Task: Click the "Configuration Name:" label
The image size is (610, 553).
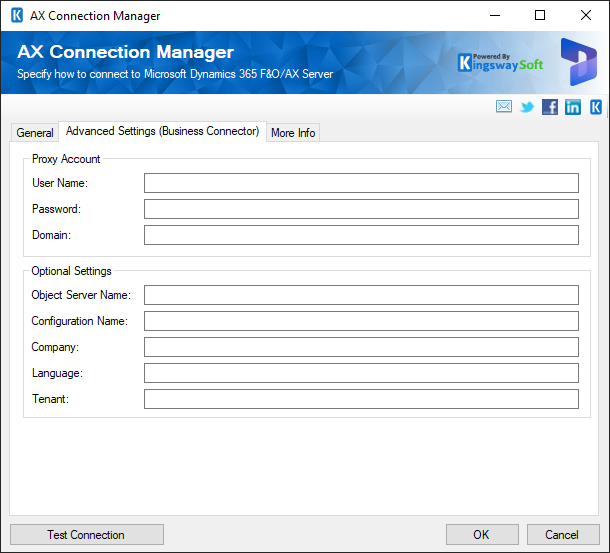Action: point(80,321)
